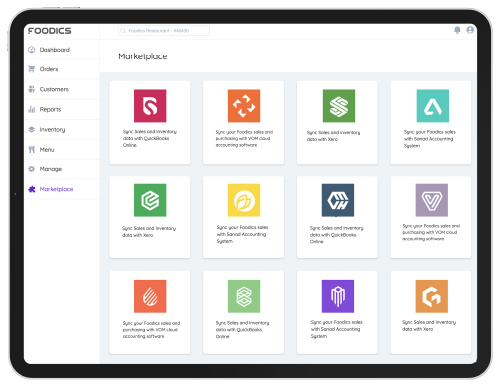Focus the Foodics Restaurant search field
This screenshot has width=503, height=389.
click(164, 31)
